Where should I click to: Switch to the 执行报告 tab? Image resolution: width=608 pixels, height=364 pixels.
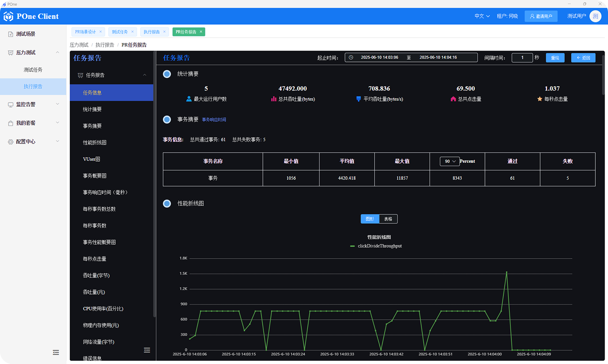point(152,32)
